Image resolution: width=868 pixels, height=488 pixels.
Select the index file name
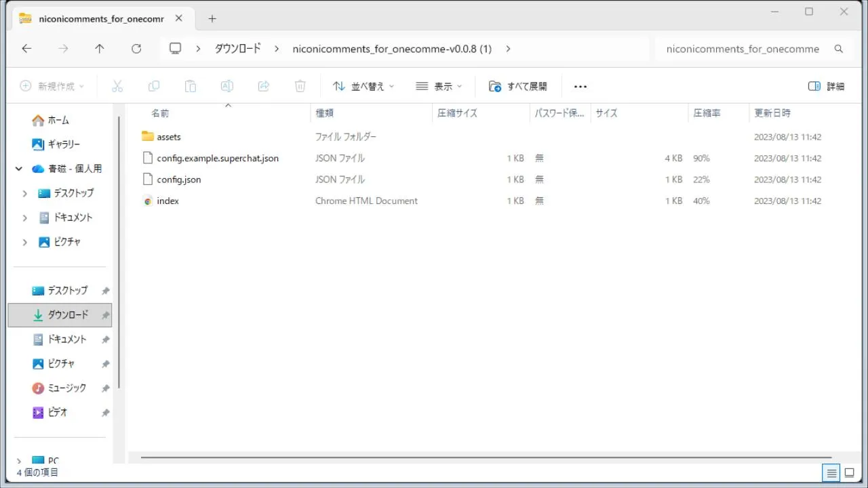click(168, 201)
